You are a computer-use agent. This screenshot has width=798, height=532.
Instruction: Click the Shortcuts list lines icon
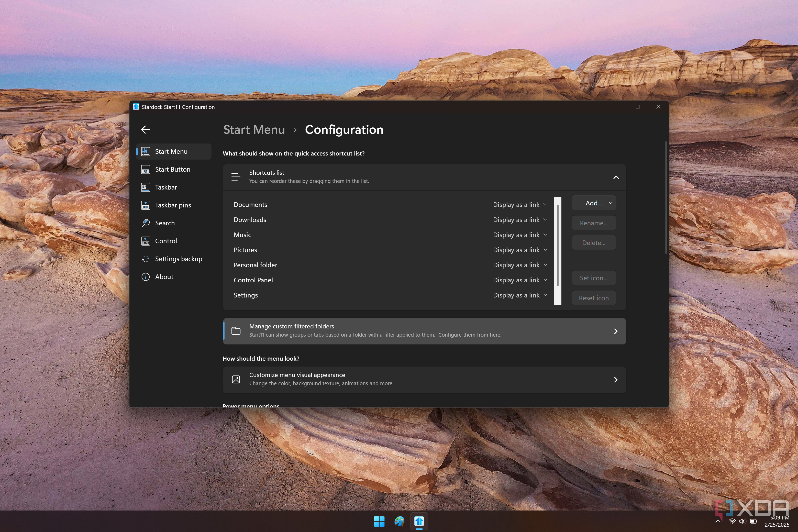[236, 177]
